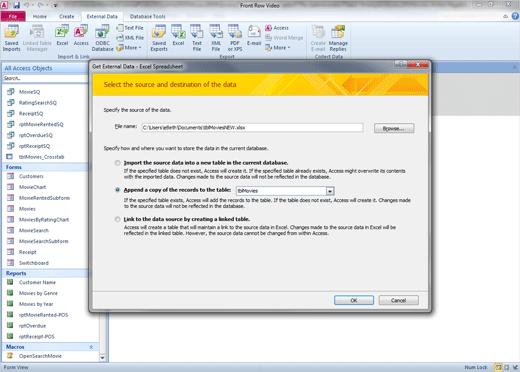Confirm the dialog with OK
The image size is (520, 372).
click(x=354, y=300)
